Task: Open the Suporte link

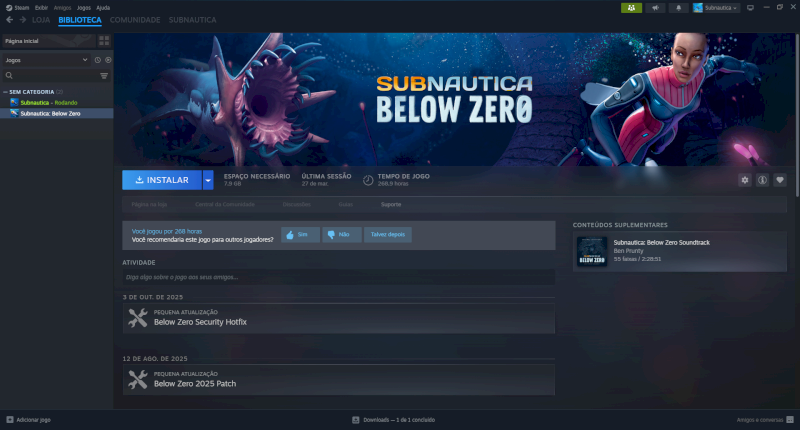Action: 391,205
